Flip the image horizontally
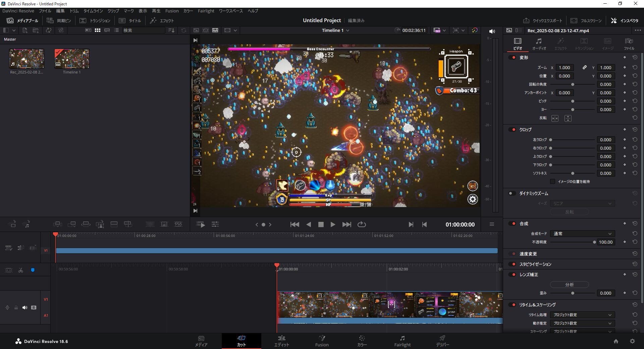Image resolution: width=644 pixels, height=349 pixels. pos(555,118)
